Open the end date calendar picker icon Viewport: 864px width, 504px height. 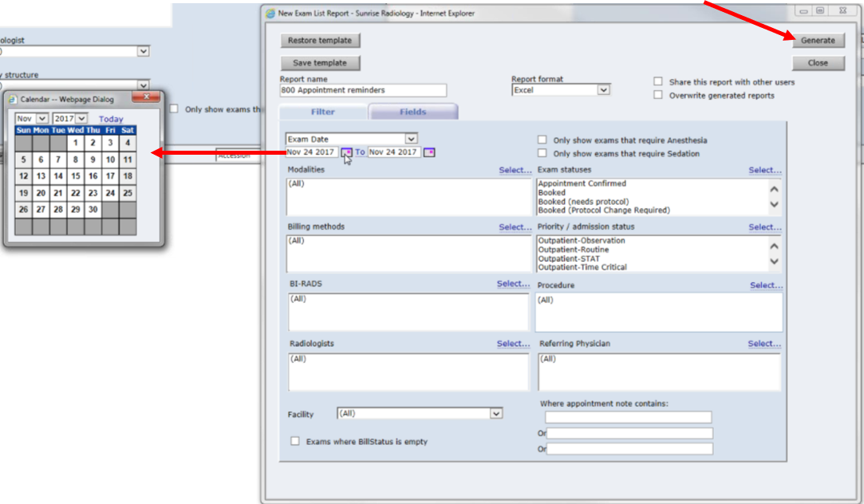click(429, 152)
